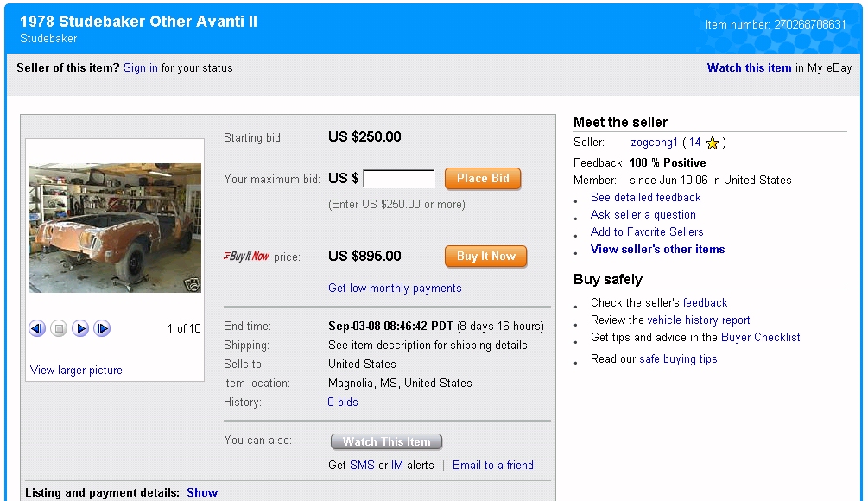Click the seller's yellow feedback star

[713, 143]
